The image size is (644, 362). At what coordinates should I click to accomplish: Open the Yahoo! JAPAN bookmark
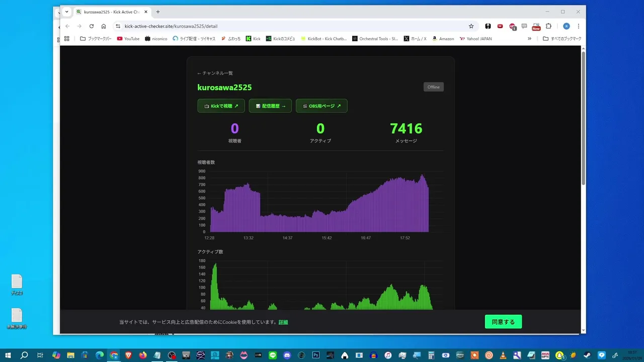[x=475, y=39]
